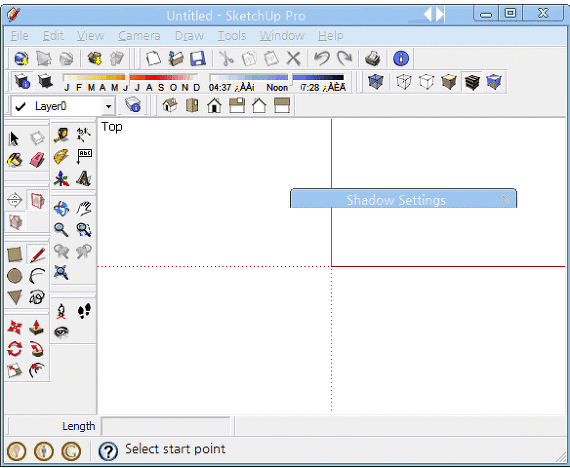Screen dimensions: 570x468
Task: Select the Pan hand tool
Action: point(84,209)
